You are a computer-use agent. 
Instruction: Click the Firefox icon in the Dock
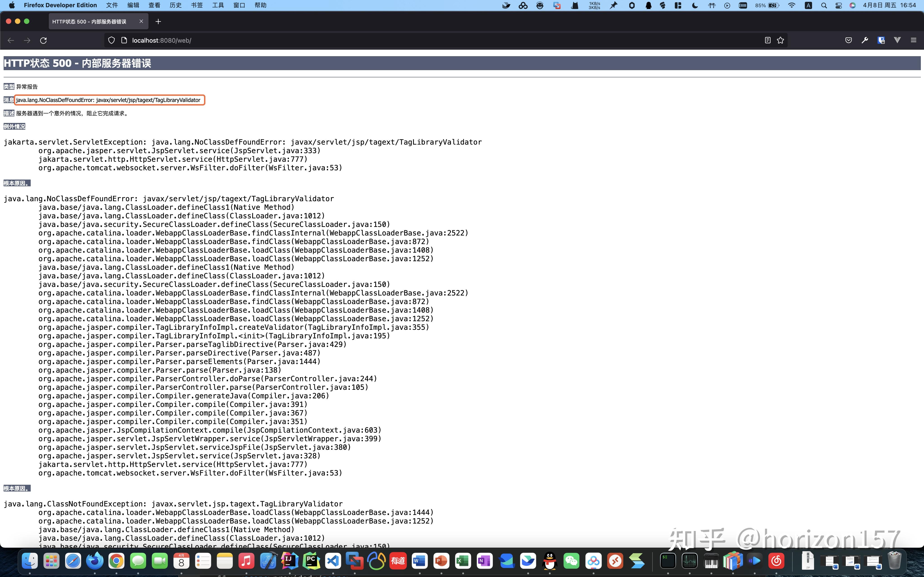[x=95, y=561]
